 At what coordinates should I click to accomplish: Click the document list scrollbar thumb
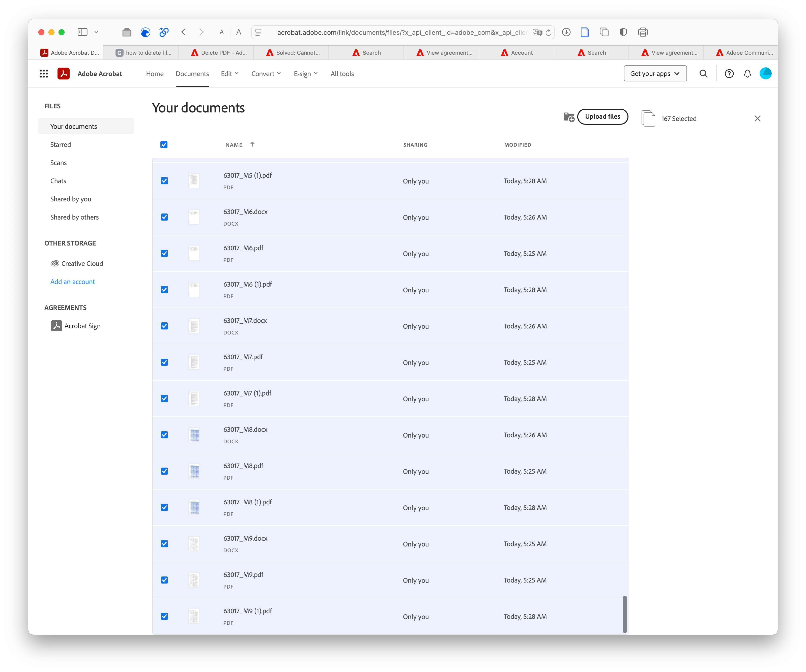[x=624, y=614]
